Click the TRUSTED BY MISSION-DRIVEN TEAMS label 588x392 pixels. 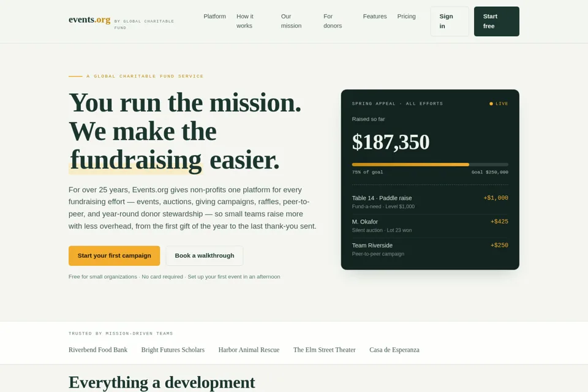coord(121,333)
